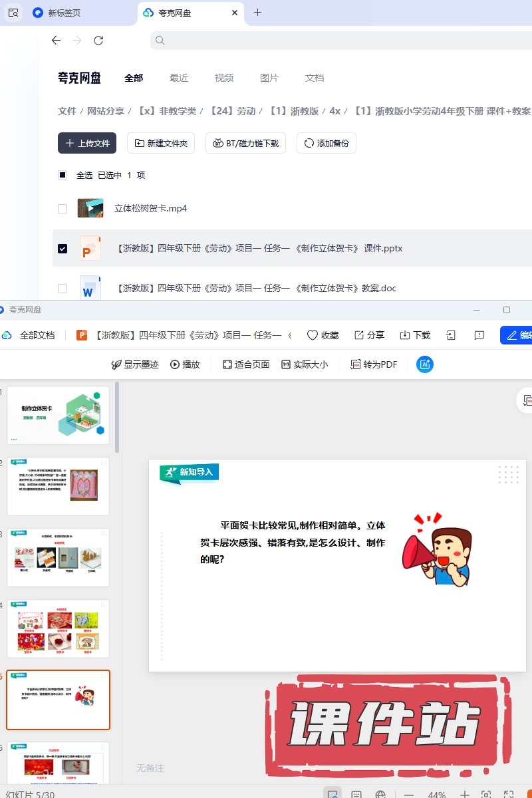The width and height of the screenshot is (532, 798).
Task: Switch to the 视频 category tab
Action: (x=224, y=78)
